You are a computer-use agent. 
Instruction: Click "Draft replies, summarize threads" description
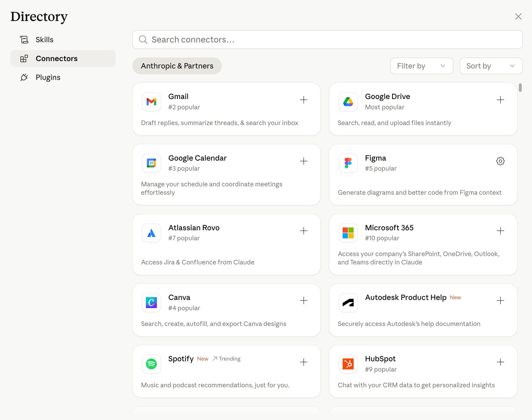click(219, 123)
